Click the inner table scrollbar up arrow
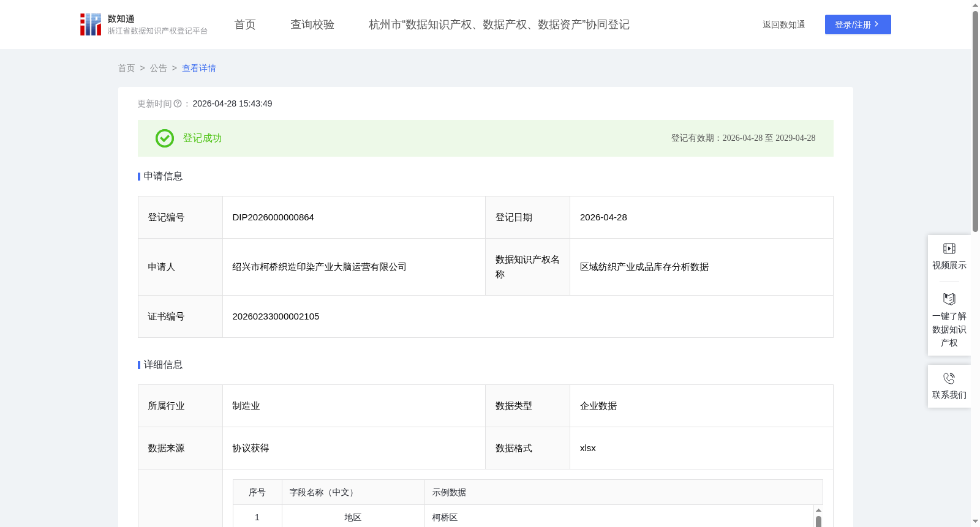The height and width of the screenshot is (527, 980). pyautogui.click(x=818, y=510)
